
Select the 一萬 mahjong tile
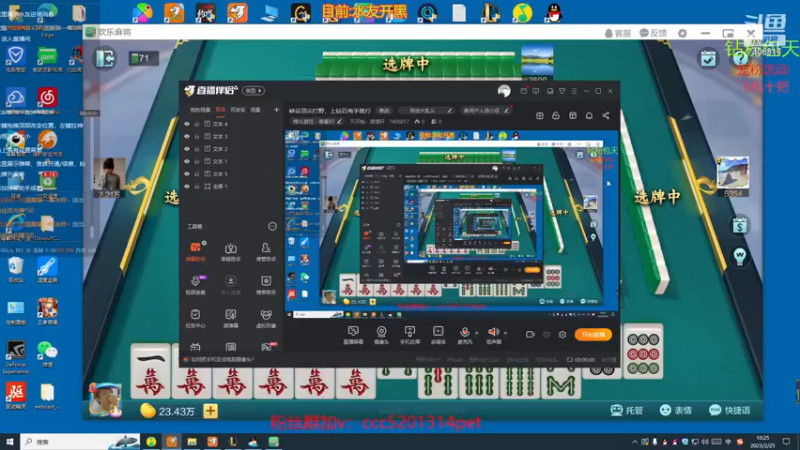[x=151, y=371]
